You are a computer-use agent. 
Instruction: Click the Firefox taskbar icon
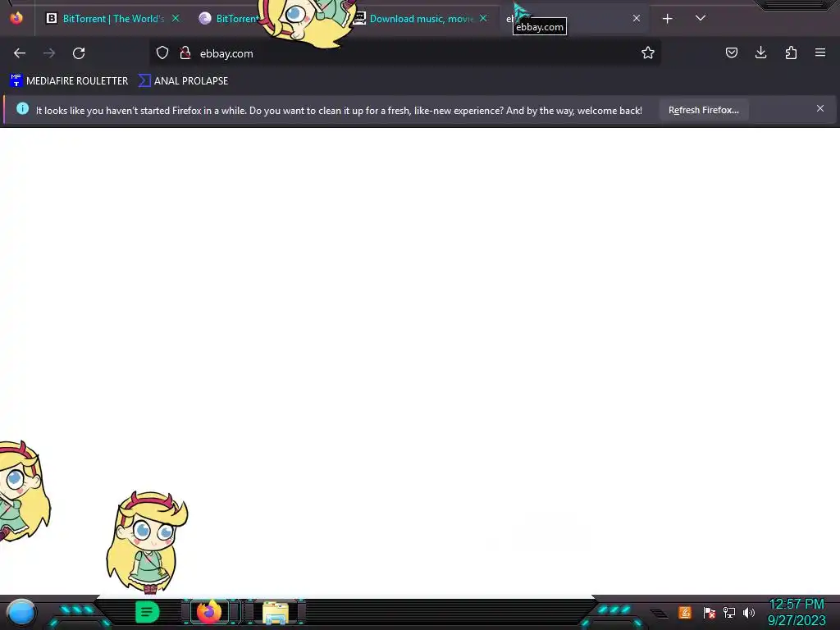click(209, 612)
